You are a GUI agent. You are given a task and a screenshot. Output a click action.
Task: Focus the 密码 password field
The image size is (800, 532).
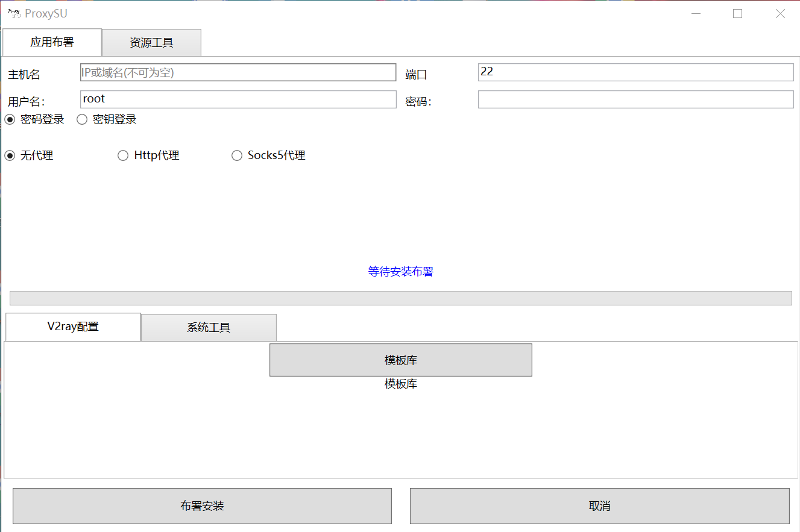pyautogui.click(x=636, y=99)
